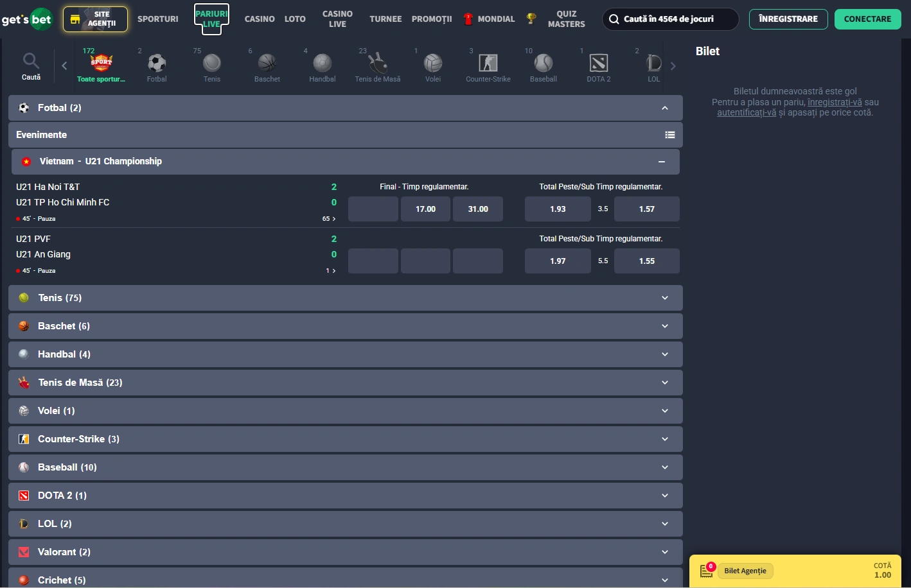Collapse Vietnam U21 Championship league

(x=662, y=162)
